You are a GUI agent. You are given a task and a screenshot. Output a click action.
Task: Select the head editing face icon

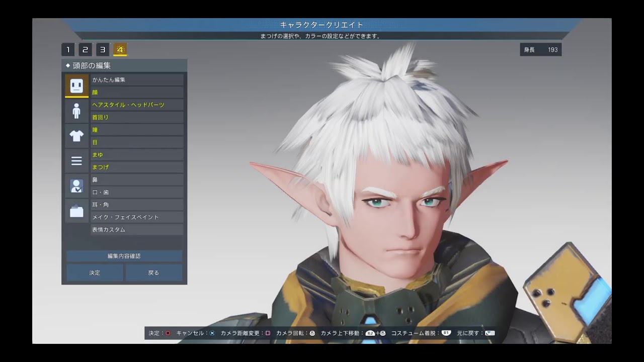76,85
